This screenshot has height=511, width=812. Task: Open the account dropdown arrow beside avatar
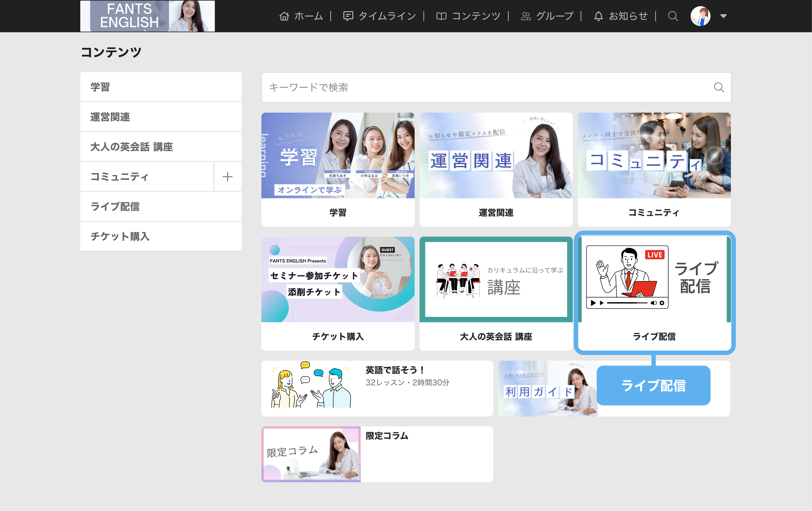pyautogui.click(x=723, y=16)
